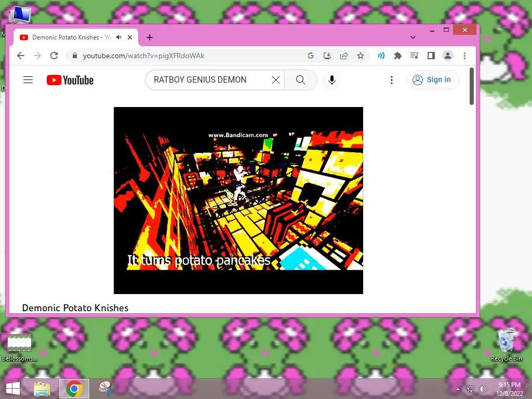Open a new tab with the plus button
The image size is (532, 399).
pos(149,37)
